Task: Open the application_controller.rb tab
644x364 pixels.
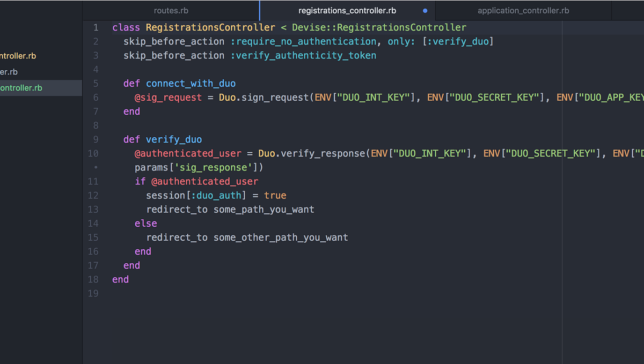Action: pyautogui.click(x=523, y=10)
